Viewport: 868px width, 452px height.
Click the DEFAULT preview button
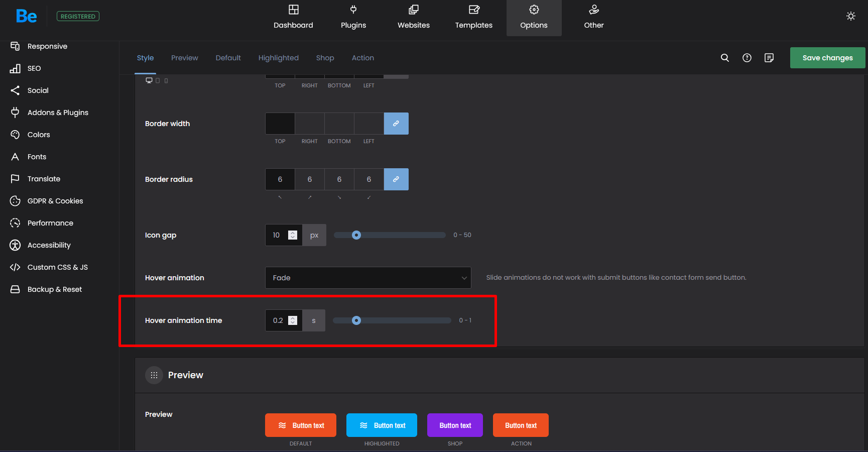click(x=301, y=425)
